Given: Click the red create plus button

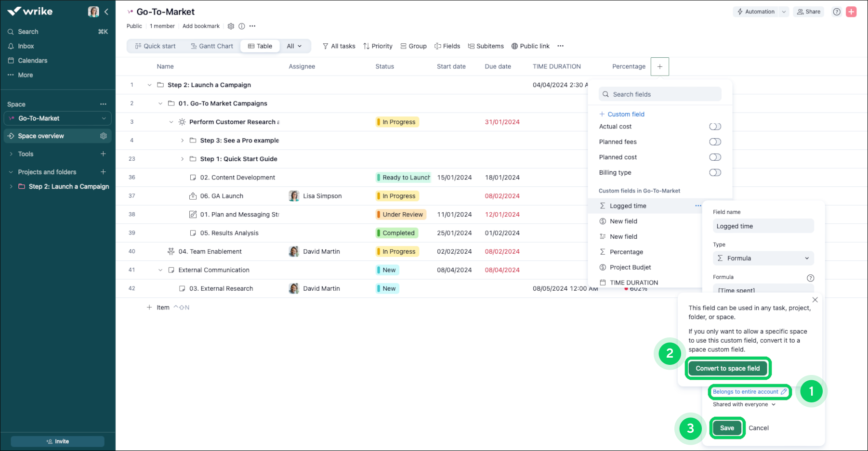Looking at the screenshot, I should [851, 12].
